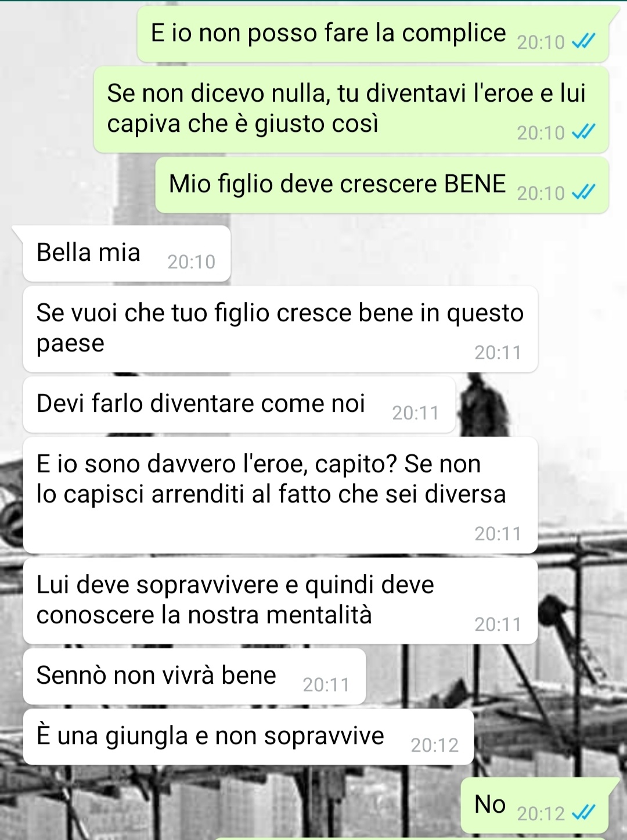Tap read ticks on the 'No' message
627x840 pixels.
point(583,813)
